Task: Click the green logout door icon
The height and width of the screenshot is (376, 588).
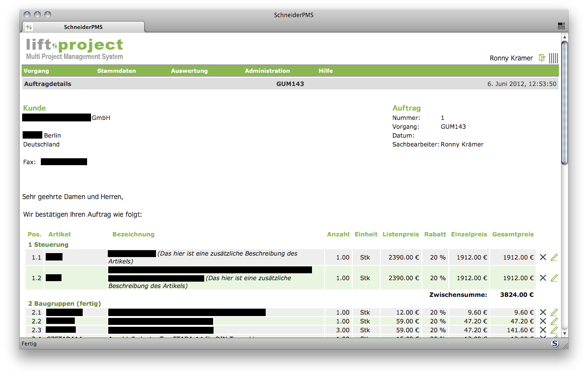Action: [542, 58]
